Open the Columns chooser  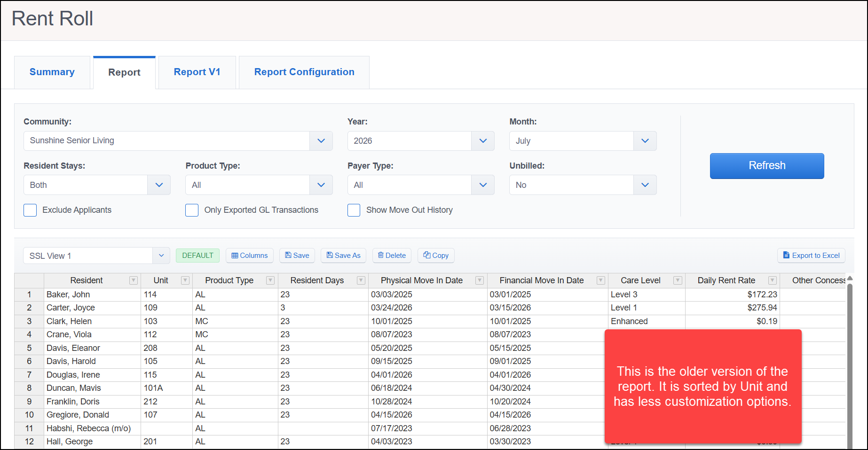pos(250,256)
